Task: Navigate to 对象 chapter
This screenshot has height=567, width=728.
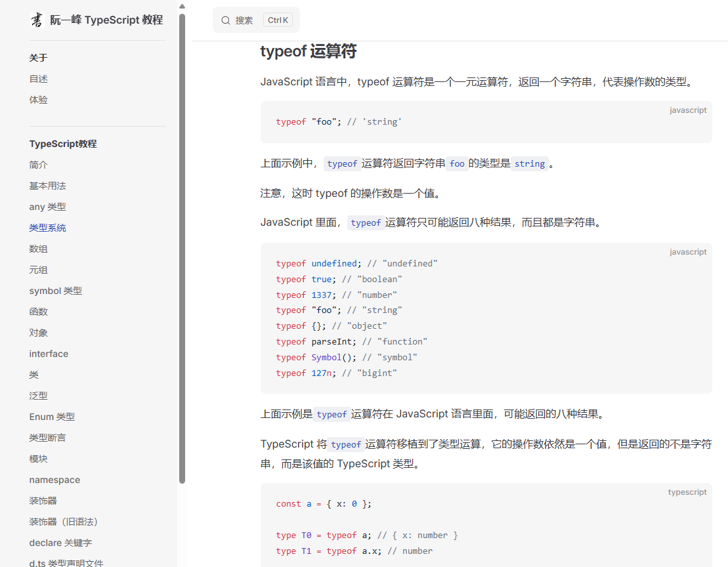Action: (x=39, y=333)
